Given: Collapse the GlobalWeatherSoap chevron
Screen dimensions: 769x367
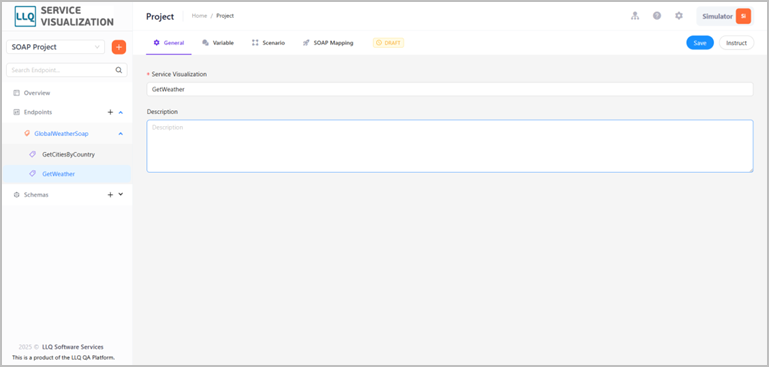Looking at the screenshot, I should click(x=121, y=133).
